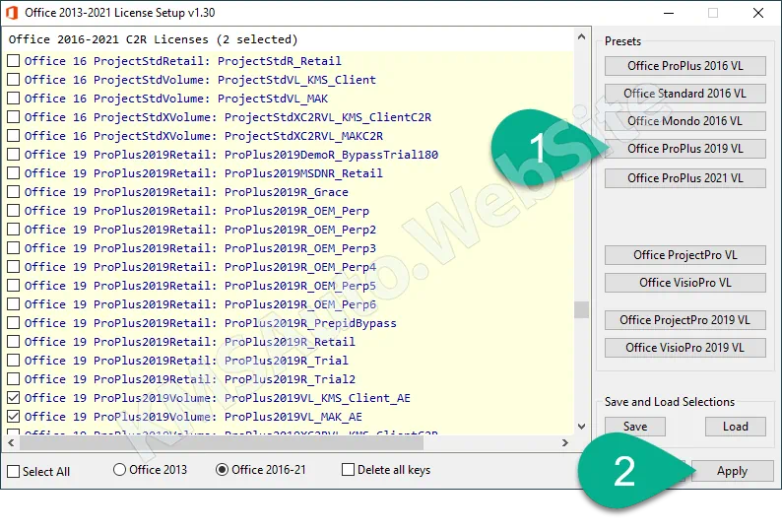The image size is (782, 532).
Task: Check ProPlus2019DemoR_BypassTrial180 checkbox
Action: [x=14, y=155]
